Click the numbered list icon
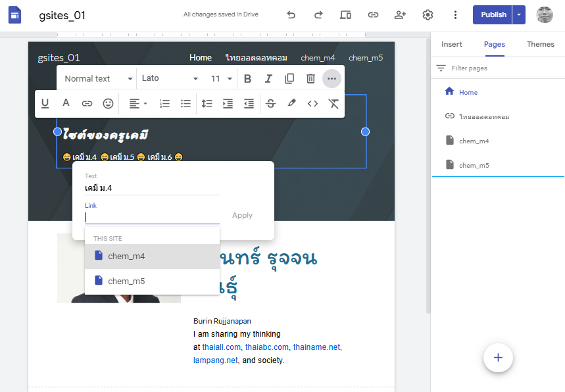Viewport: 565px width, 392px height. pyautogui.click(x=165, y=103)
